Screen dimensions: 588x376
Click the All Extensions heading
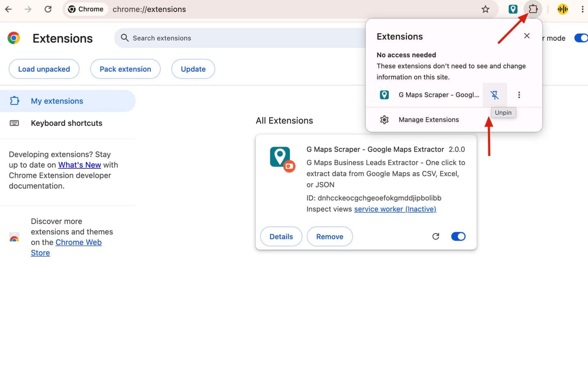click(x=284, y=121)
